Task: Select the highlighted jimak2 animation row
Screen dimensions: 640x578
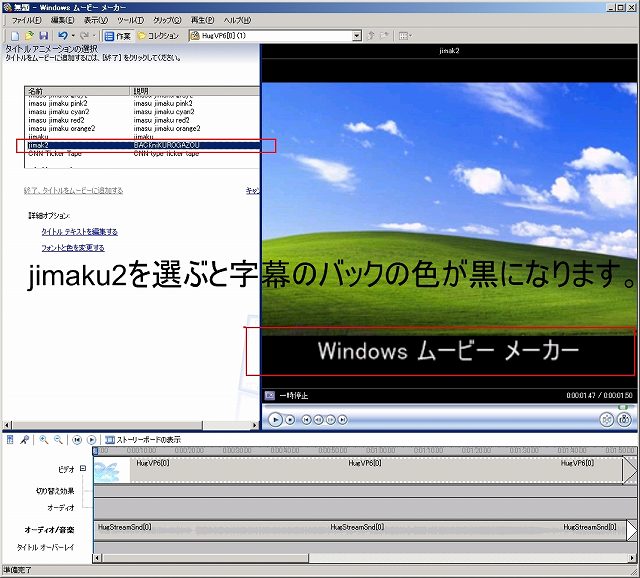Action: coord(142,145)
